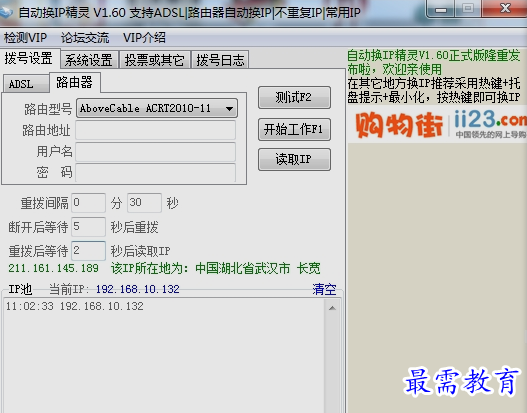Viewport: 527px width, 413px height.
Task: Click the 断开后等待 seconds field
Action: point(88,227)
